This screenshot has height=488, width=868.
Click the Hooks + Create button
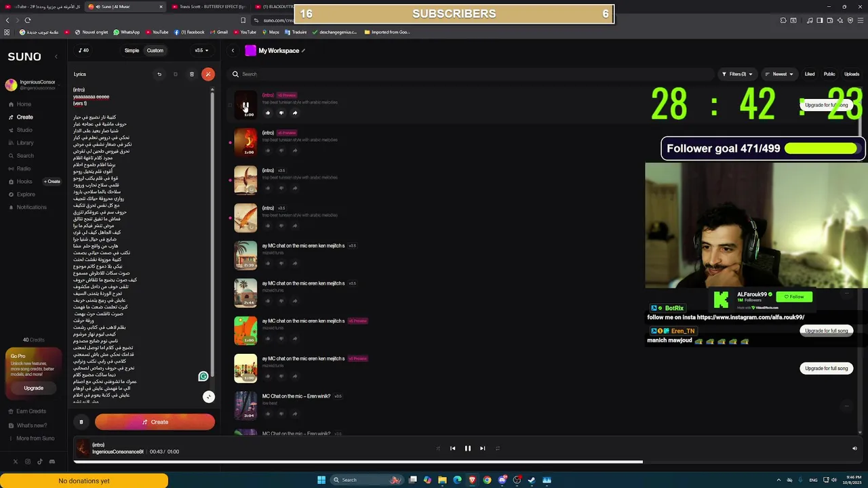(x=52, y=182)
